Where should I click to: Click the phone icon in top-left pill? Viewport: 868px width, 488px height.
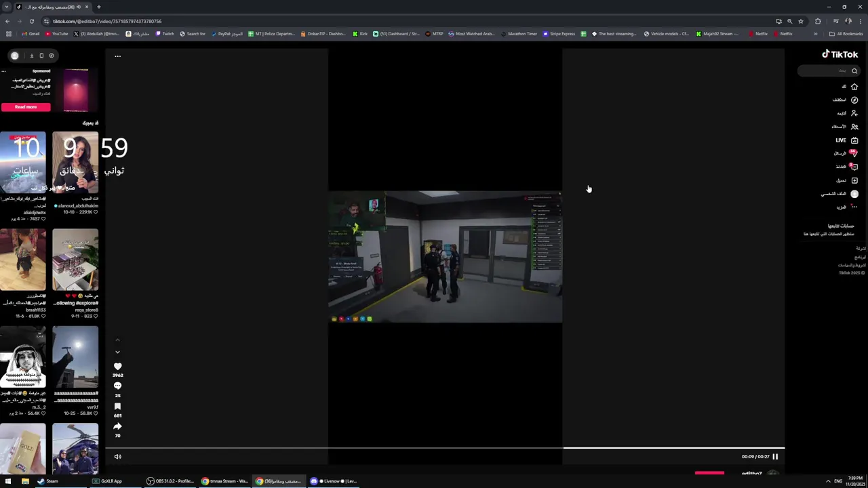click(x=41, y=56)
